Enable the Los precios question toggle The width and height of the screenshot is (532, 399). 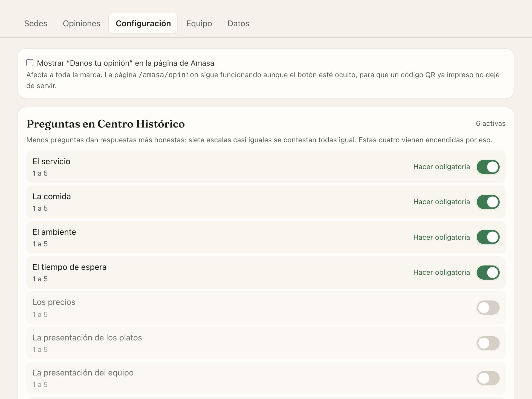[x=488, y=308]
